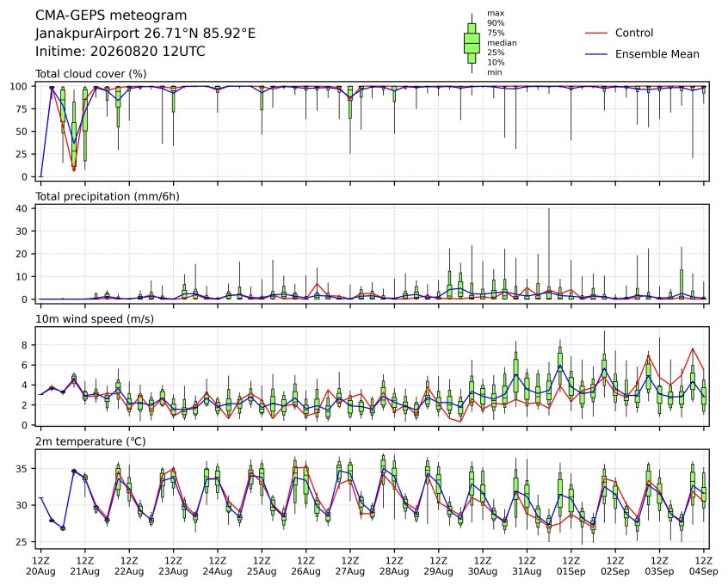Click the 'CMA-GEPS meteogram' title text

[111, 15]
